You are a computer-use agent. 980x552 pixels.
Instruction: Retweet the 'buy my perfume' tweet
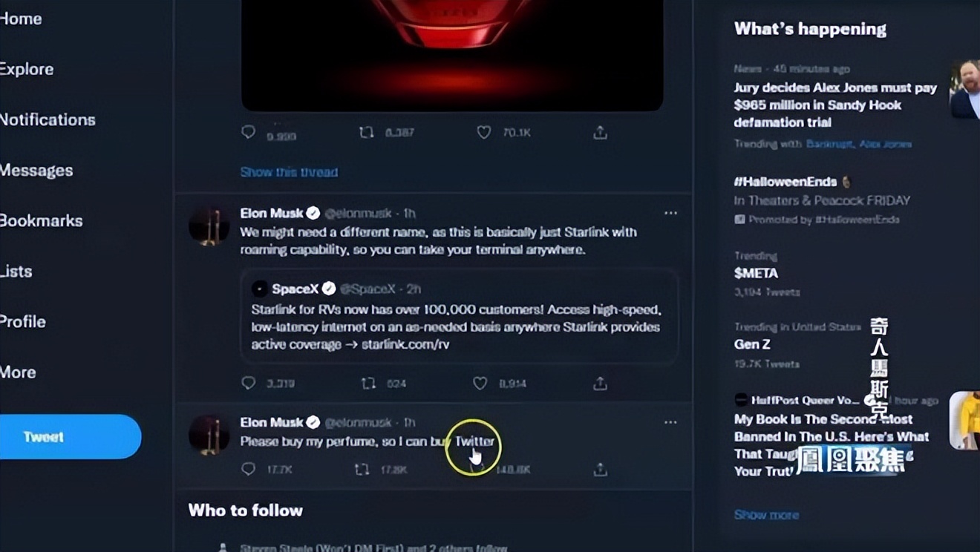tap(362, 469)
